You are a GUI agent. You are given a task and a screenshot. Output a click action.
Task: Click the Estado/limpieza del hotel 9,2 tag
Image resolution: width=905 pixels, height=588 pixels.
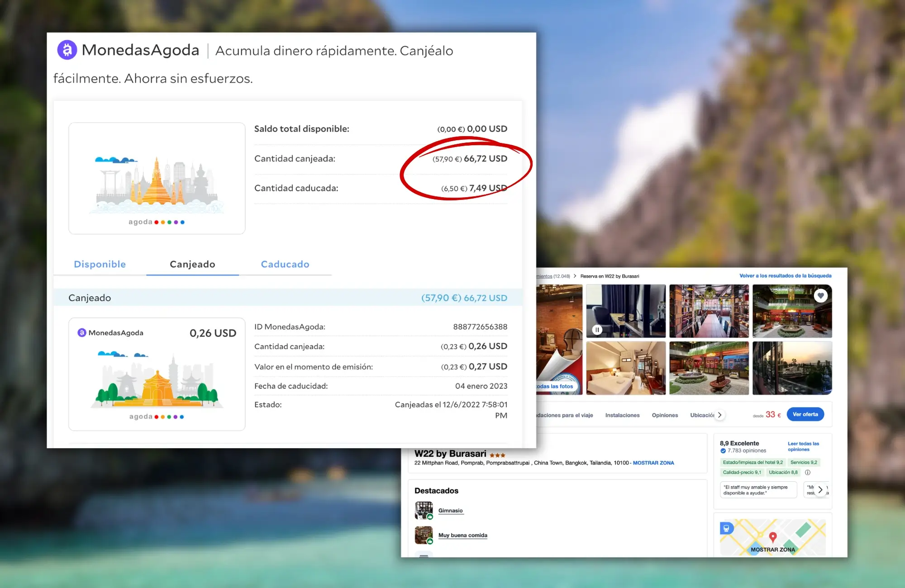[753, 462]
